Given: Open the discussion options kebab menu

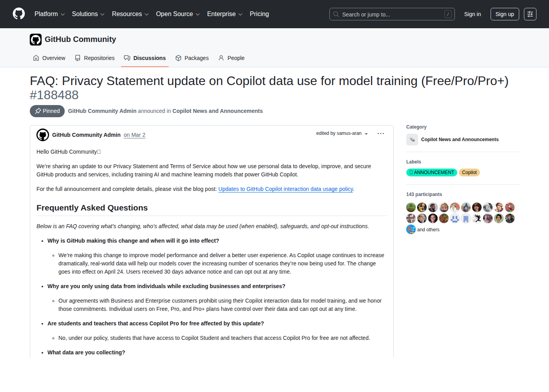Looking at the screenshot, I should (380, 133).
